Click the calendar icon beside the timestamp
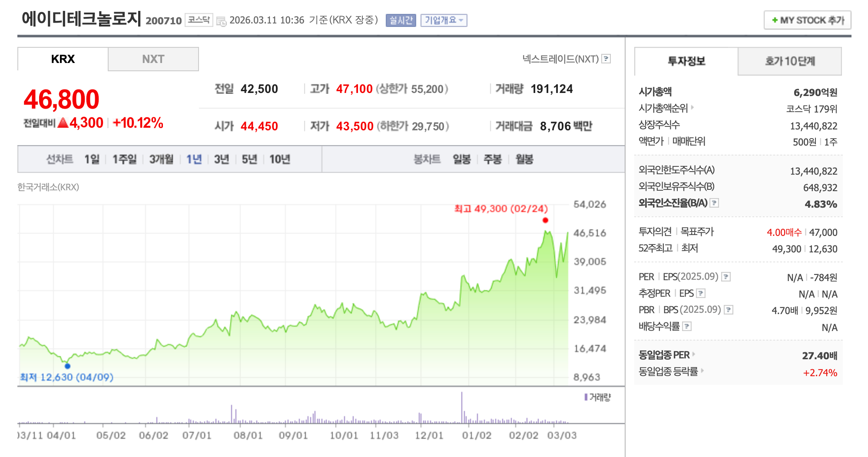Image resolution: width=868 pixels, height=457 pixels. (x=221, y=21)
